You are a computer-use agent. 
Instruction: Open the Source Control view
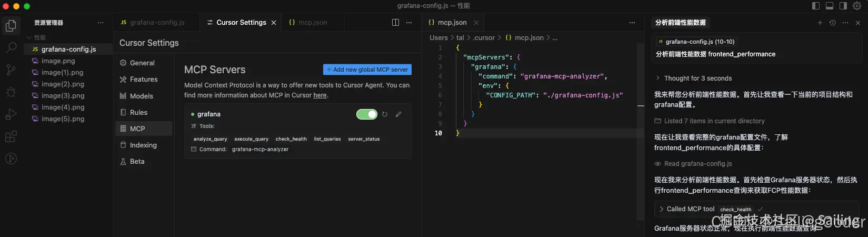(11, 70)
